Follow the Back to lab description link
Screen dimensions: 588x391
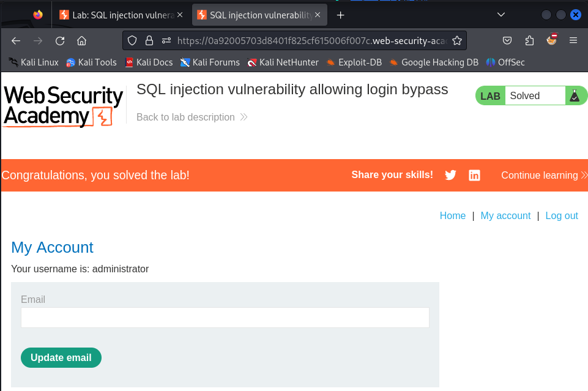[x=185, y=117]
